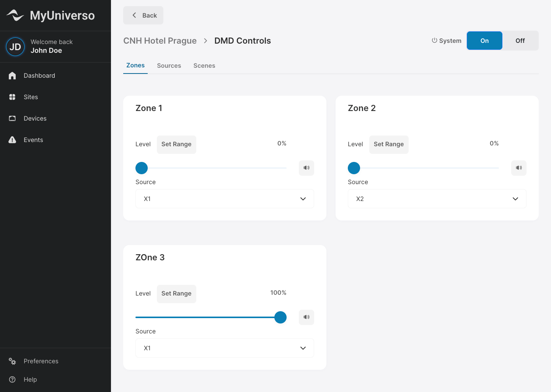Click the Source label in ZOne 3
The image size is (551, 392).
coord(145,331)
